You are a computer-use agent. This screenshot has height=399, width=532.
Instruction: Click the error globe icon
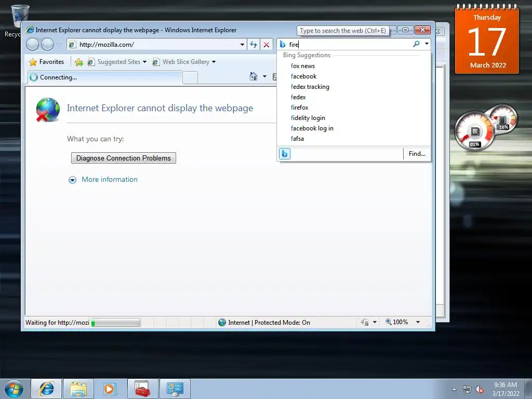48,110
